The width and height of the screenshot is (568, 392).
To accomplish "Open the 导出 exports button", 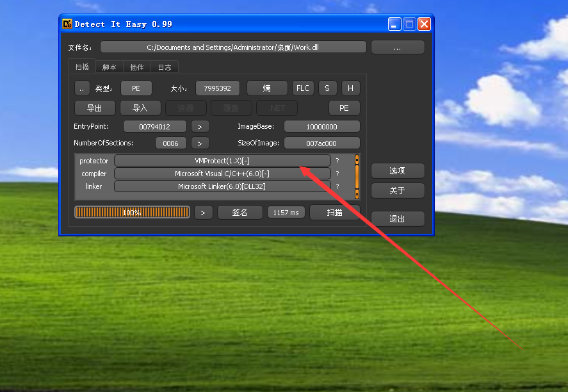I will click(95, 108).
